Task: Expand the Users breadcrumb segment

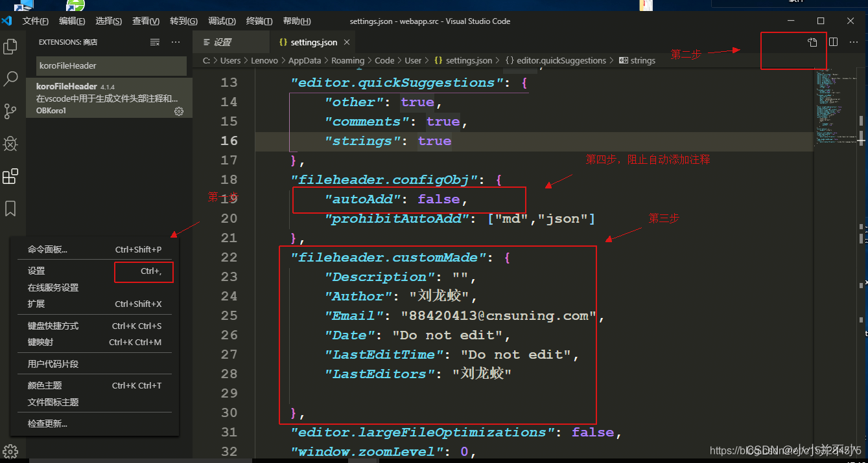Action: point(230,60)
